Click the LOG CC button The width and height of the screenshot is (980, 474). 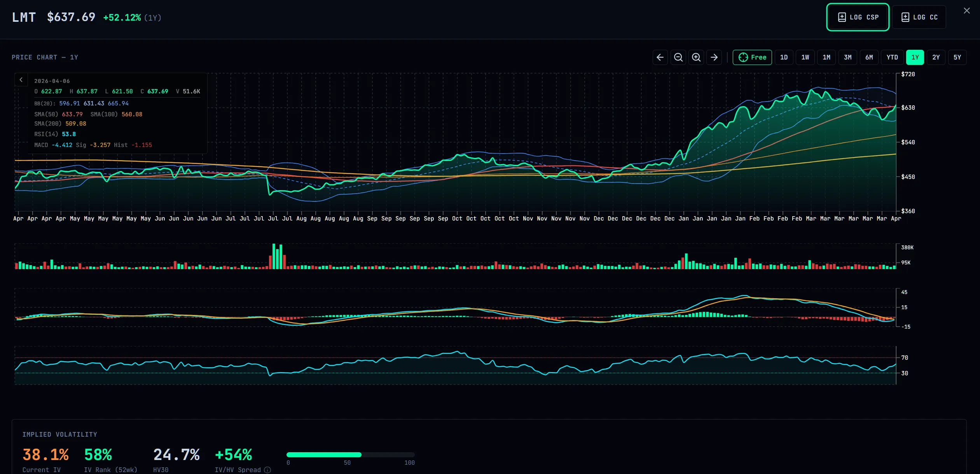(x=919, y=17)
